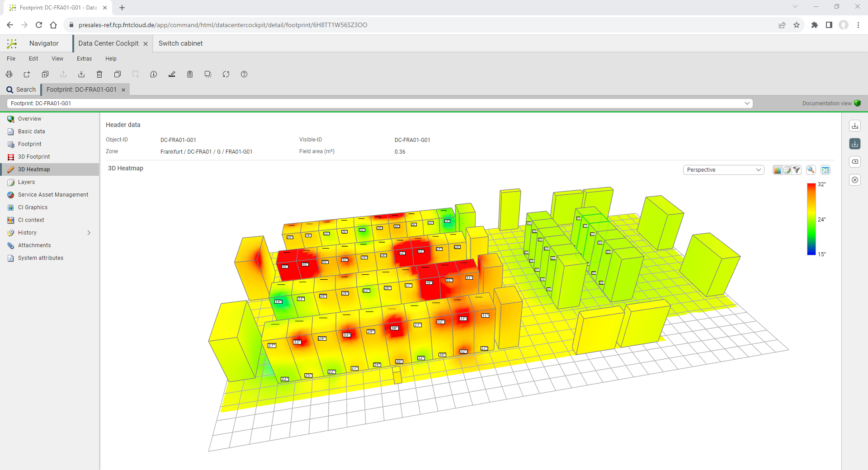Click the clipboard icon in the toolbar
The image size is (868, 470).
(190, 74)
